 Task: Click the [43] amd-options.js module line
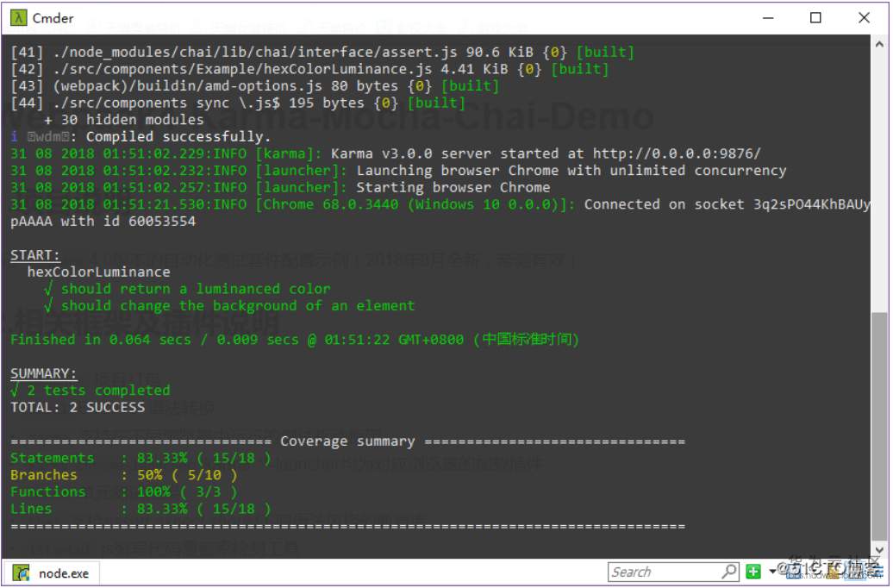(254, 86)
